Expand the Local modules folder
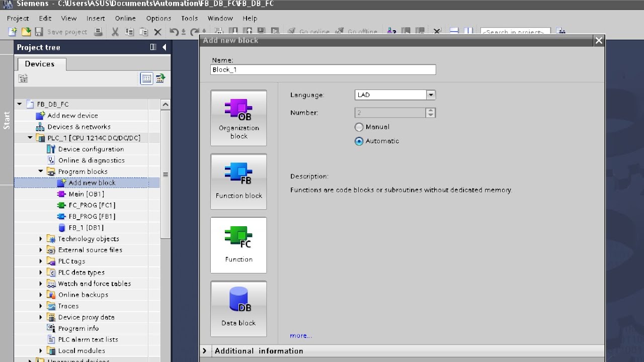 41,351
